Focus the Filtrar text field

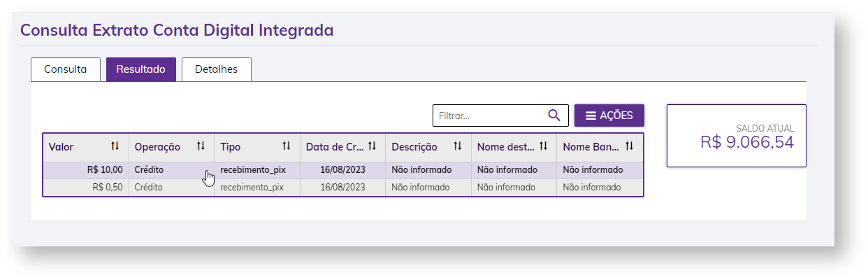pos(489,115)
